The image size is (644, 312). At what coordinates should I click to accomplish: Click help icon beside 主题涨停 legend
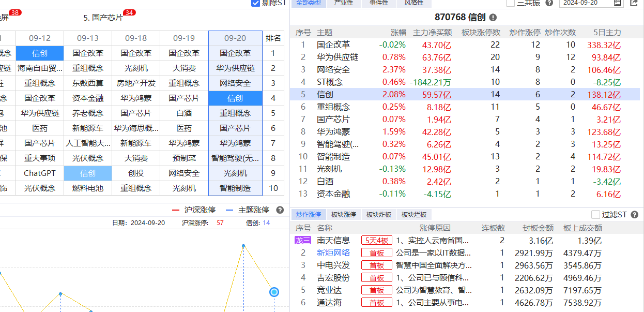(280, 210)
